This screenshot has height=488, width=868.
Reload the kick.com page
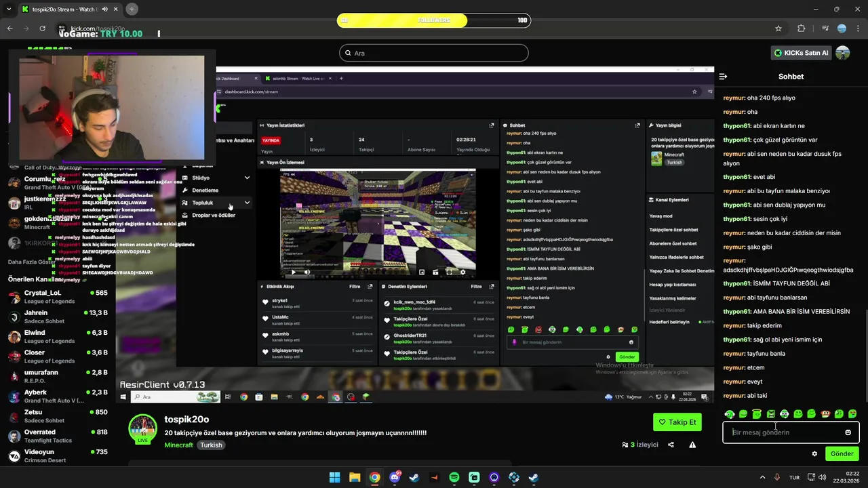(x=42, y=28)
